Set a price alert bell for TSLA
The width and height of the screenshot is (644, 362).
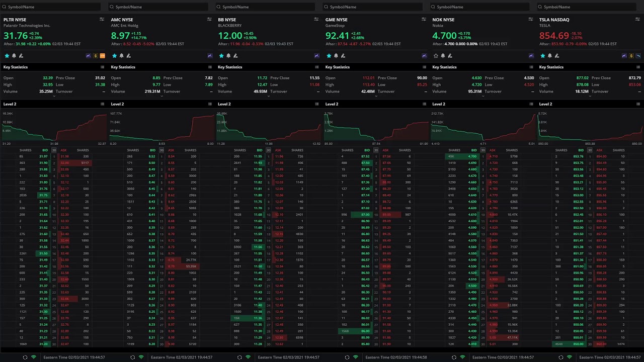coord(550,56)
